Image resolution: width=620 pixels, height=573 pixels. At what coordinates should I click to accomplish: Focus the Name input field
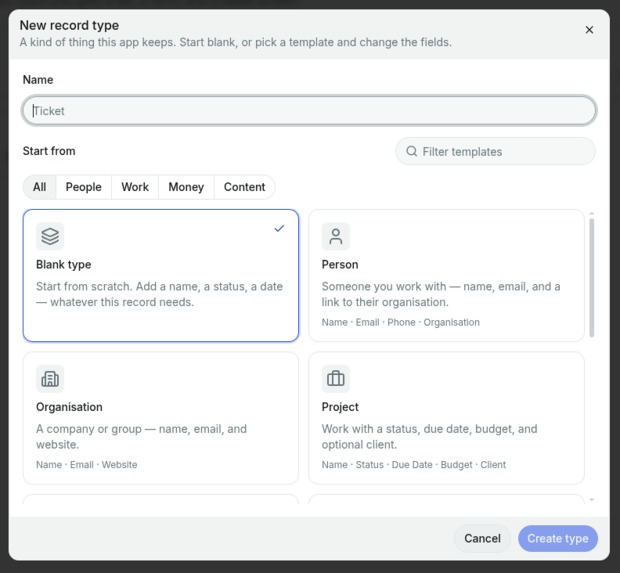(309, 111)
